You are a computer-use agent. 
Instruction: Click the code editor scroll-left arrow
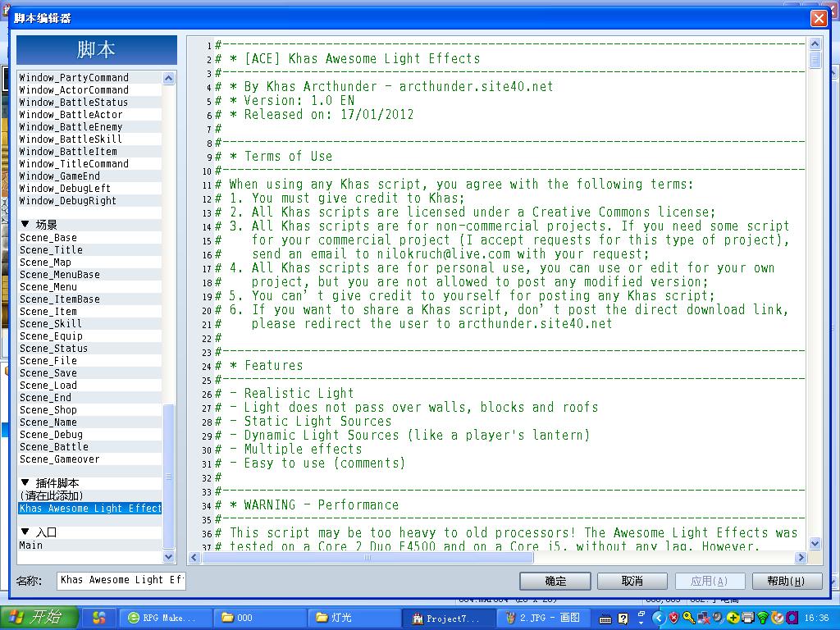(x=194, y=557)
